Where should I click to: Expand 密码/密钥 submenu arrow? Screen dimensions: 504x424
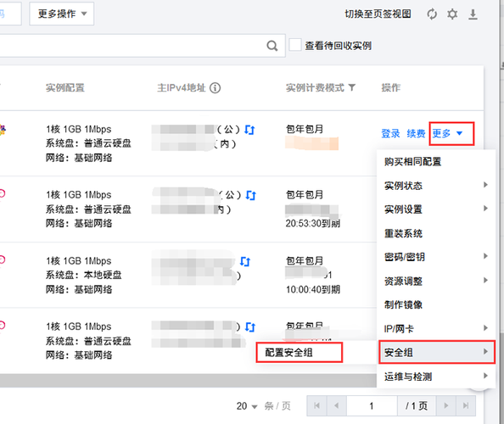point(485,256)
